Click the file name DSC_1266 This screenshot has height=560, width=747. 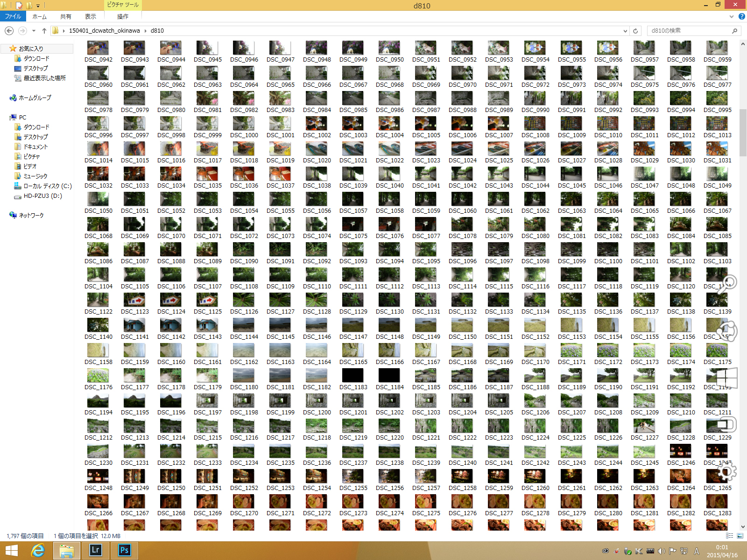point(99,513)
